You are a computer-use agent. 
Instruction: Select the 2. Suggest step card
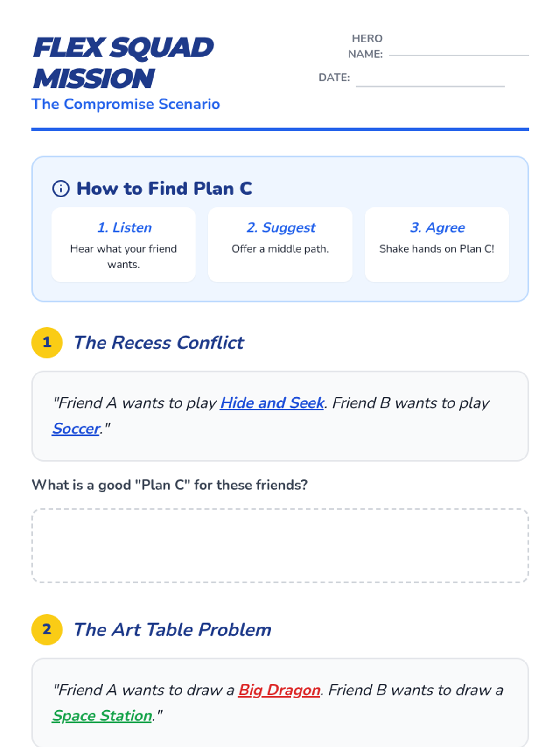[x=280, y=244]
